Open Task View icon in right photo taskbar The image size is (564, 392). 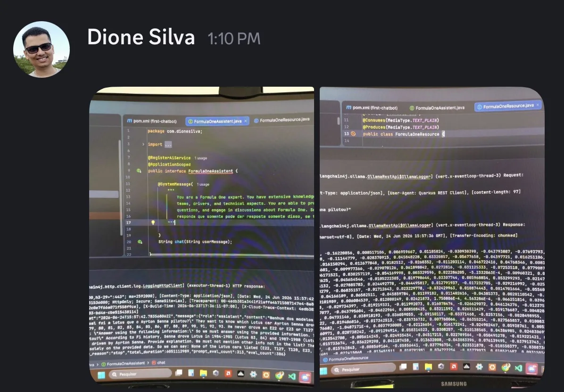tap(403, 367)
